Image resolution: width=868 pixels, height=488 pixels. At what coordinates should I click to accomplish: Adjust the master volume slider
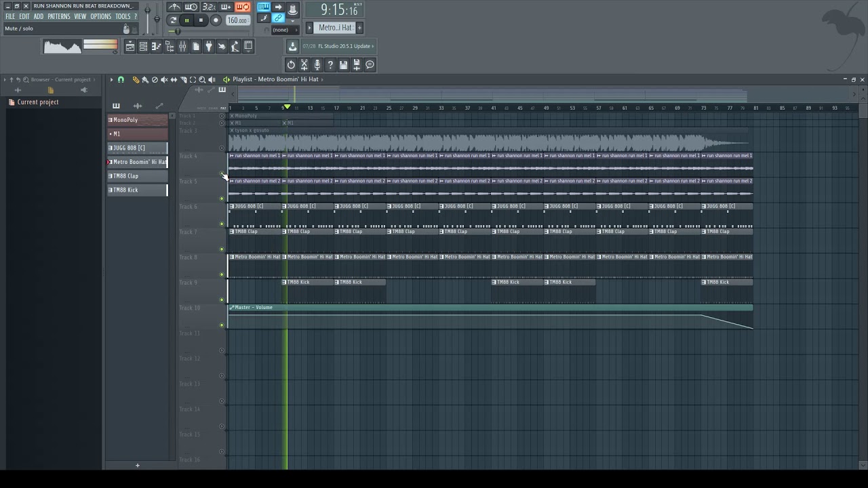click(x=147, y=9)
